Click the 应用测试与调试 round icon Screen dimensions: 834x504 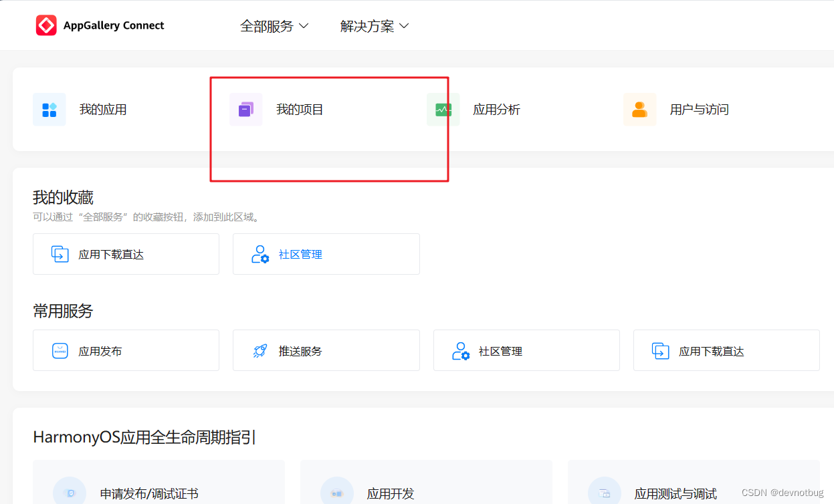click(605, 492)
